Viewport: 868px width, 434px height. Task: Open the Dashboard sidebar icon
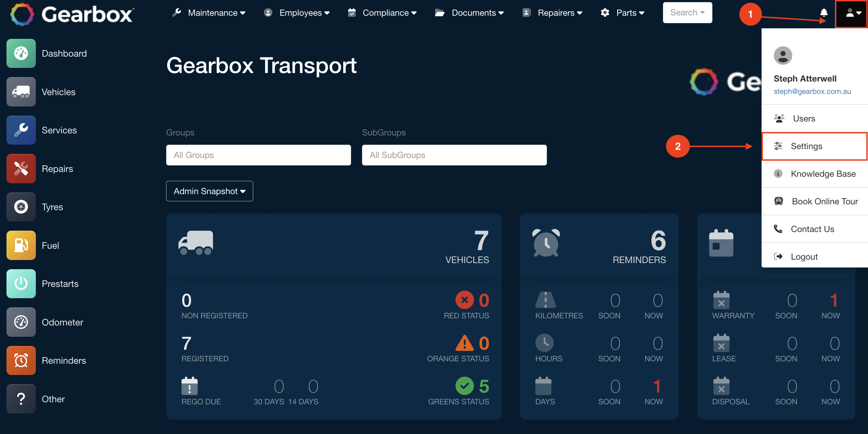coord(21,54)
